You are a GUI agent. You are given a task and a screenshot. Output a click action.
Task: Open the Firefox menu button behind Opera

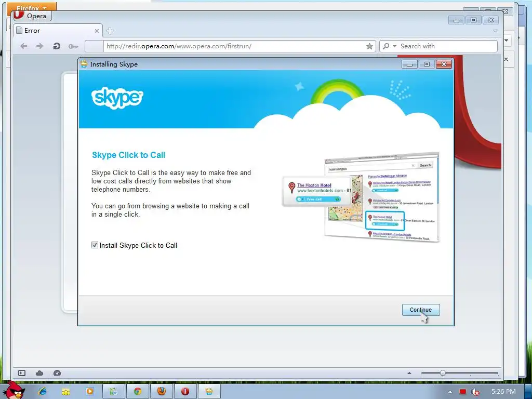coord(31,7)
